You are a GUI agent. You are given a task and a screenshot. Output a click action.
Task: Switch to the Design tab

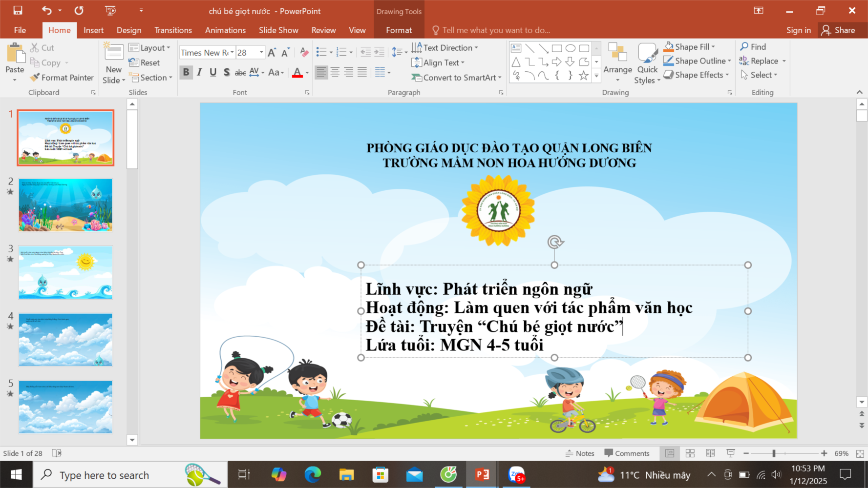coord(129,30)
